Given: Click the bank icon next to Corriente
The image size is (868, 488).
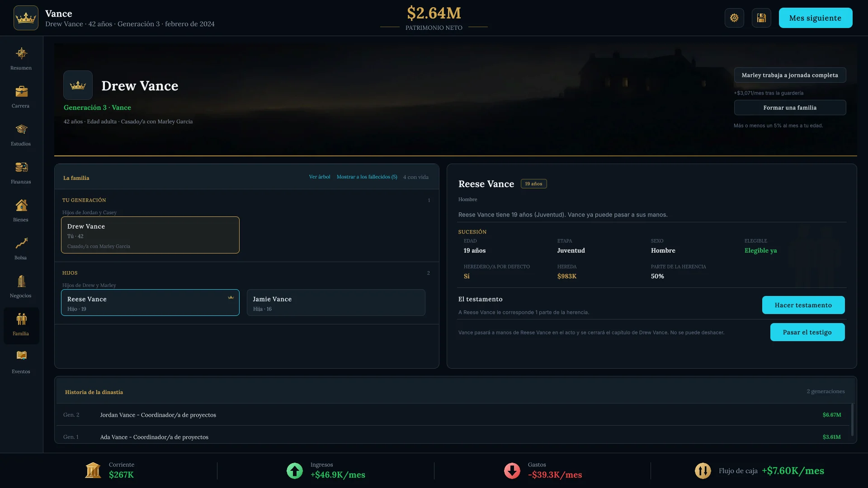Looking at the screenshot, I should click(x=93, y=470).
